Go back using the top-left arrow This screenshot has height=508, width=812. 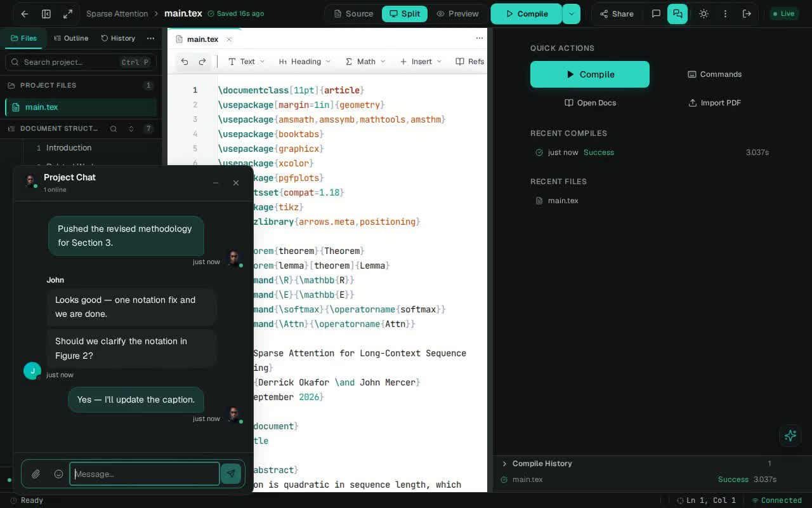tap(25, 13)
